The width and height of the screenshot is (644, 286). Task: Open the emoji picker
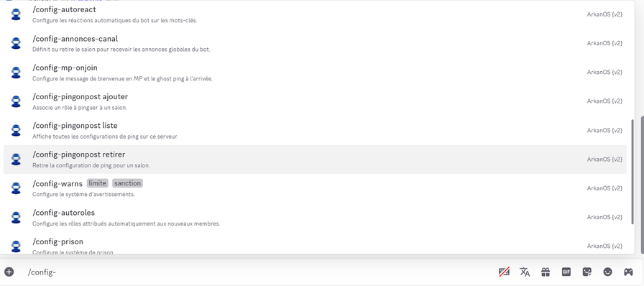[607, 272]
